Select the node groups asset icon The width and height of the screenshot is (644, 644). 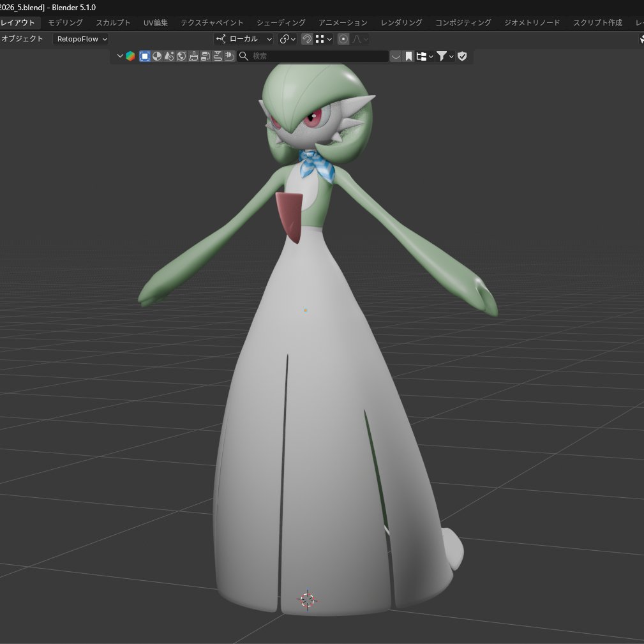point(206,56)
